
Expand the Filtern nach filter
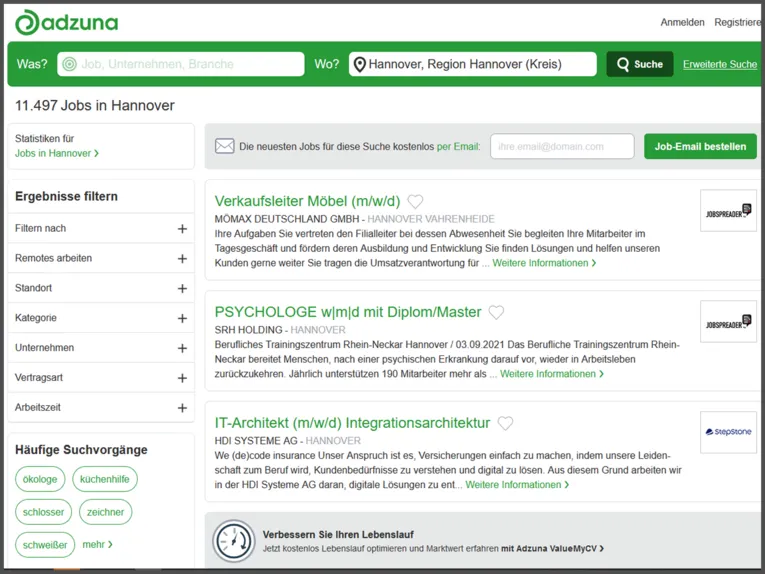click(101, 228)
